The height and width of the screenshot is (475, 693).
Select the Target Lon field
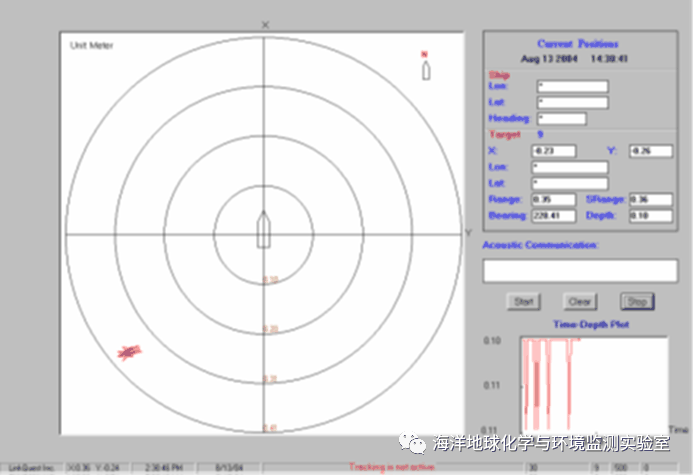572,167
